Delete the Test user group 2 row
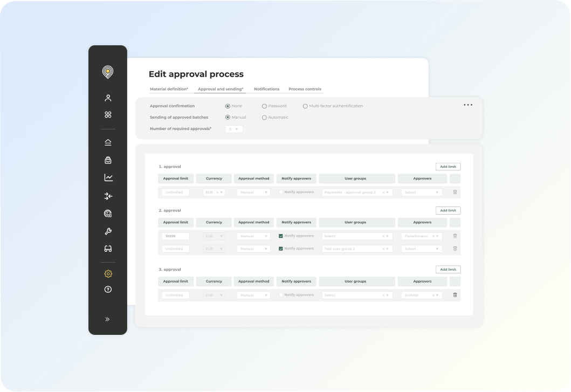This screenshot has height=392, width=571. 455,249
